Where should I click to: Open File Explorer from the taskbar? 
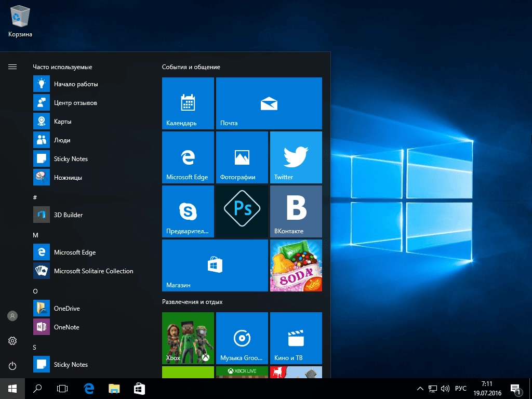pos(114,389)
